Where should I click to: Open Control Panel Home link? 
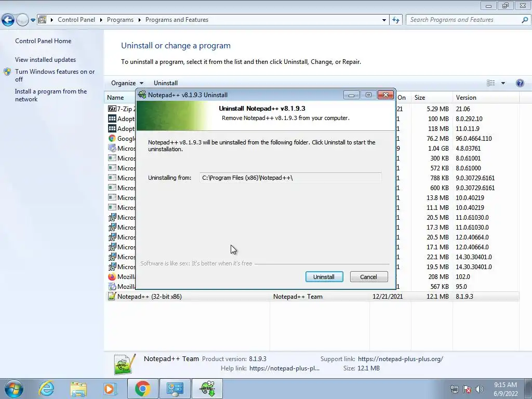click(43, 41)
